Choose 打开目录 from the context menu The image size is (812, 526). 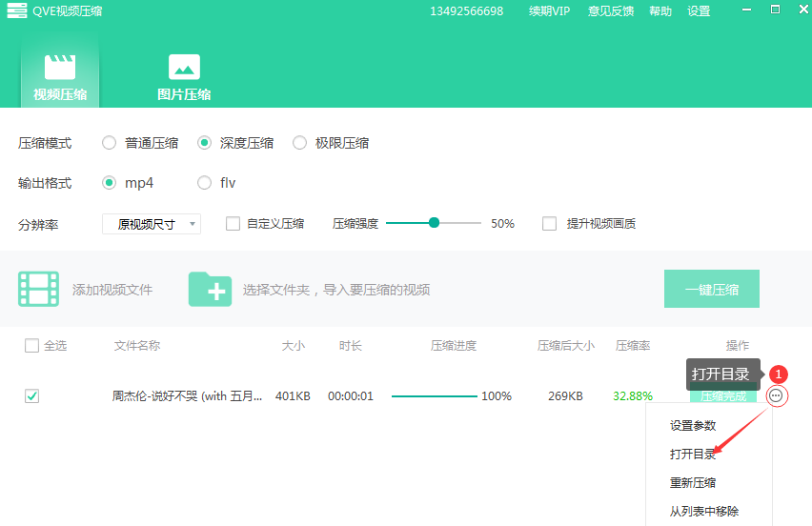(x=692, y=455)
